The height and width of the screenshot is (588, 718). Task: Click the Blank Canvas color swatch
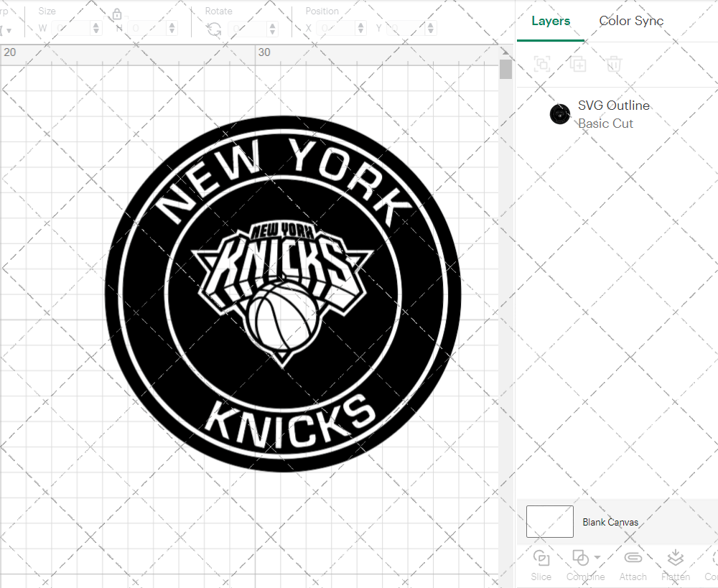tap(549, 522)
